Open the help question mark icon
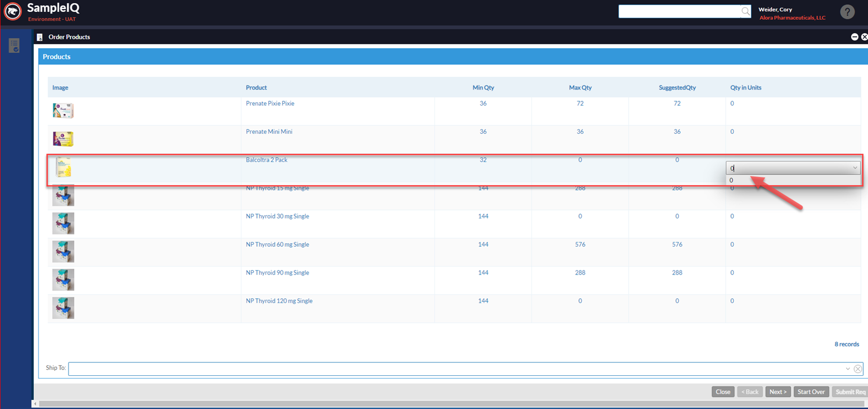The height and width of the screenshot is (409, 868). tap(847, 12)
